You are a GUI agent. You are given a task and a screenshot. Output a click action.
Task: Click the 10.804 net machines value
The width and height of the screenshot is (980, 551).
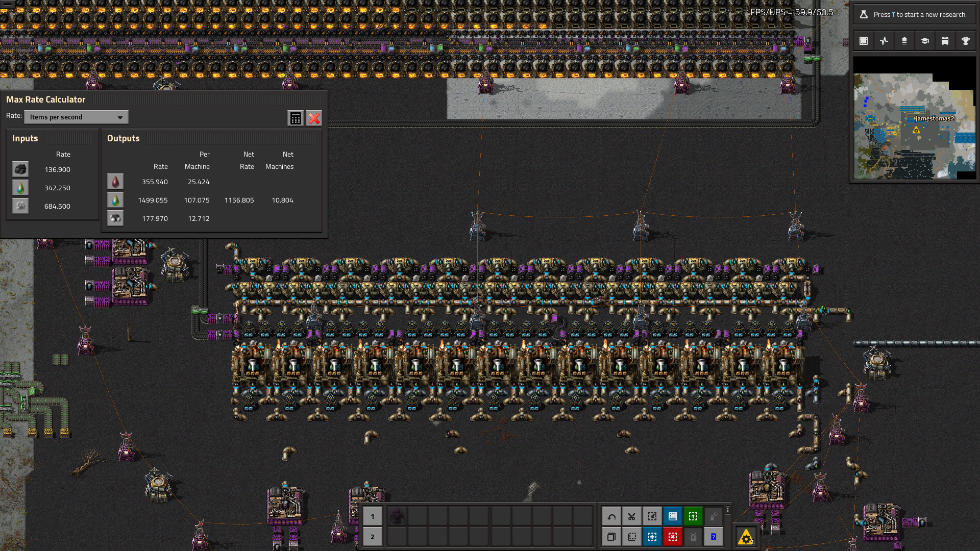point(282,200)
